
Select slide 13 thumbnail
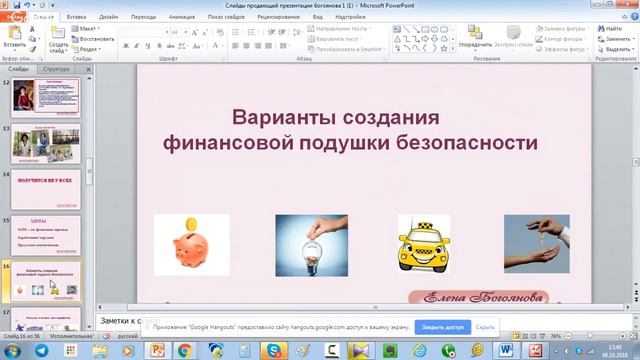point(46,144)
